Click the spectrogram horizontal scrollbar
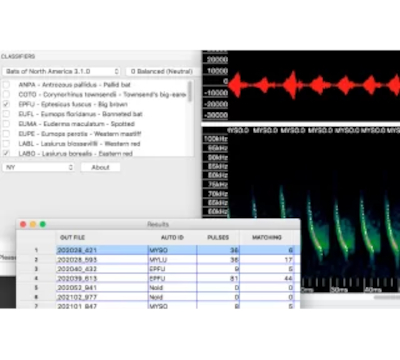400x360 pixels. pos(387,297)
